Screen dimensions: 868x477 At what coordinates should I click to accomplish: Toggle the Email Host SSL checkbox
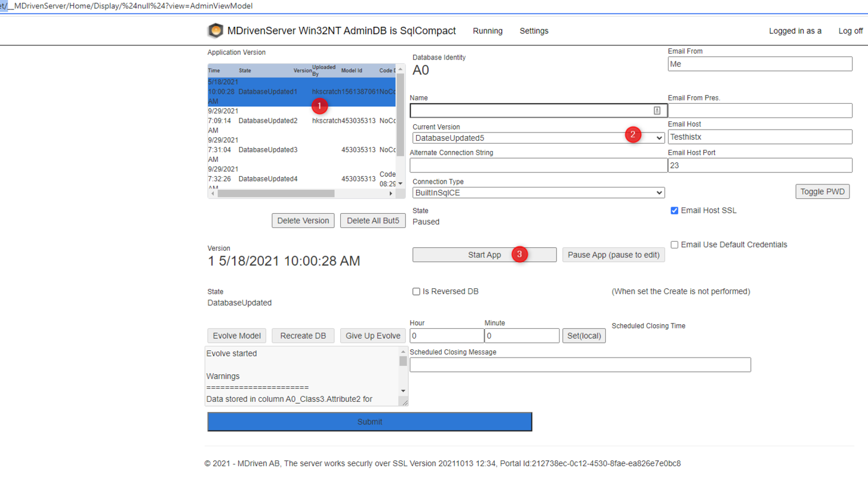(674, 210)
